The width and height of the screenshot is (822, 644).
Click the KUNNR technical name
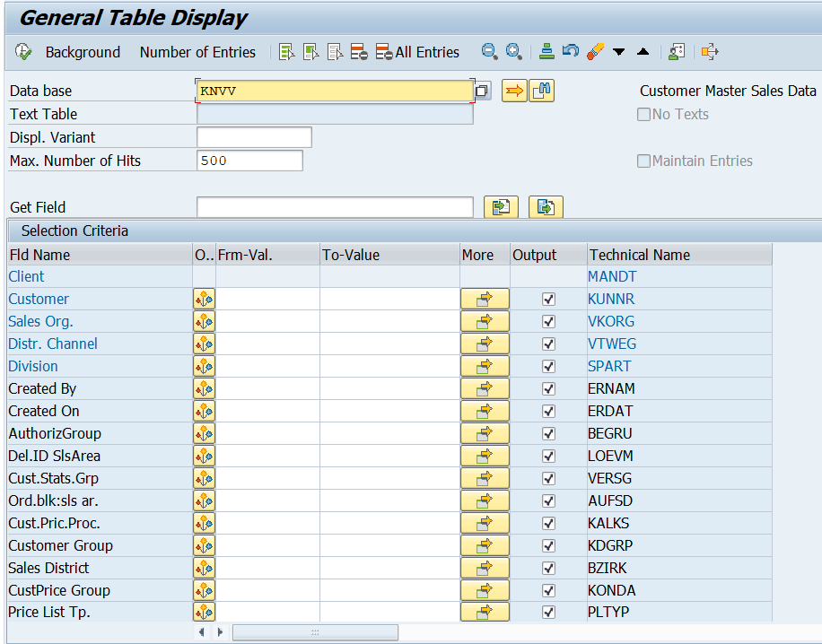(x=611, y=300)
